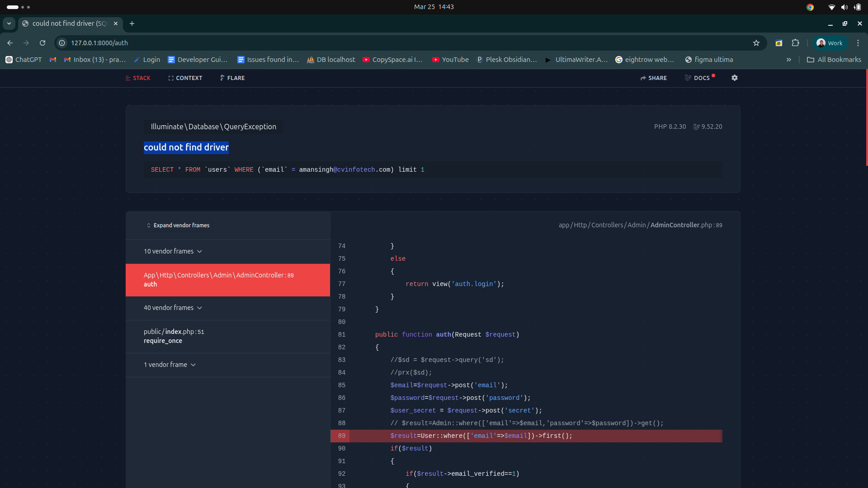868x488 pixels.
Task: Open the system volume indicator
Action: [x=844, y=7]
